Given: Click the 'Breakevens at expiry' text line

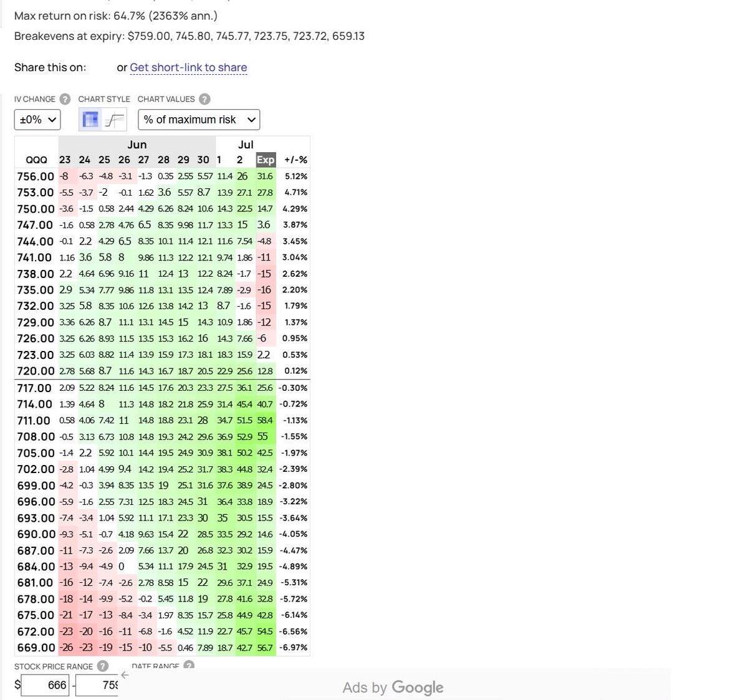Looking at the screenshot, I should coord(189,36).
